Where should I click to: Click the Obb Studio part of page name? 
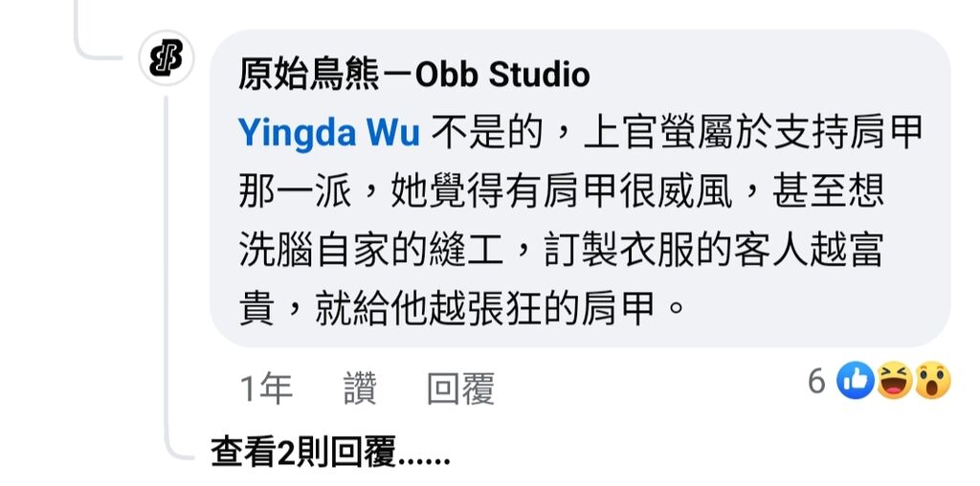[502, 76]
